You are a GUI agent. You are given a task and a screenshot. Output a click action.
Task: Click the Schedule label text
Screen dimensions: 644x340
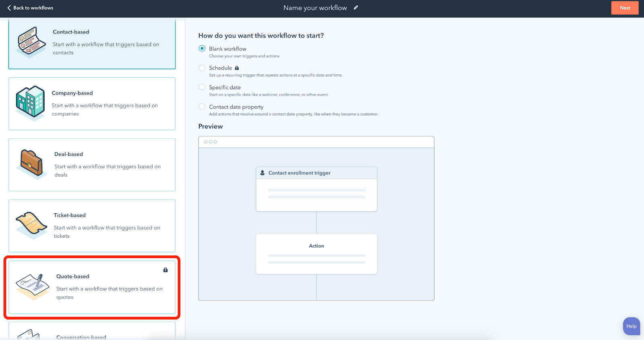click(x=221, y=68)
